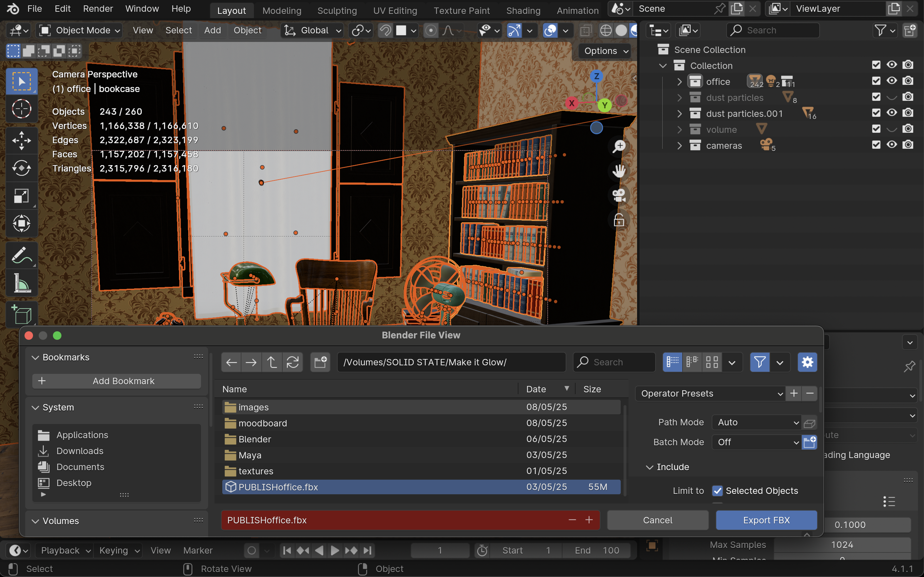
Task: Toggle proportional editing in header
Action: point(431,30)
